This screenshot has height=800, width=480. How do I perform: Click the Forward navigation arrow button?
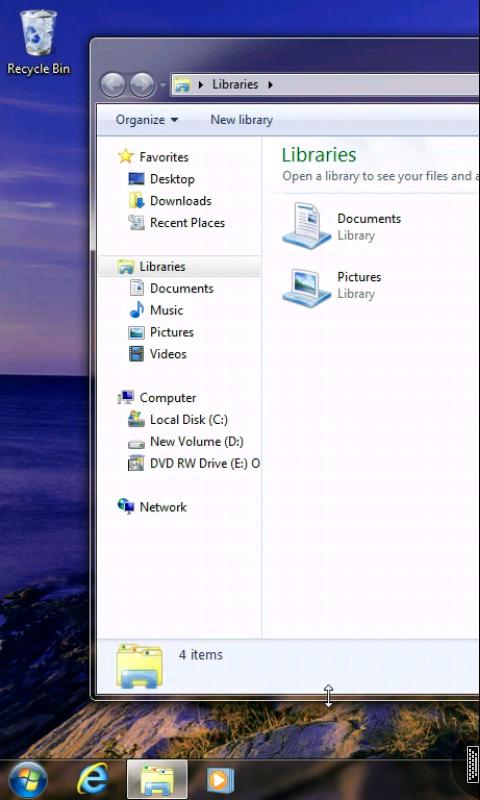(142, 85)
